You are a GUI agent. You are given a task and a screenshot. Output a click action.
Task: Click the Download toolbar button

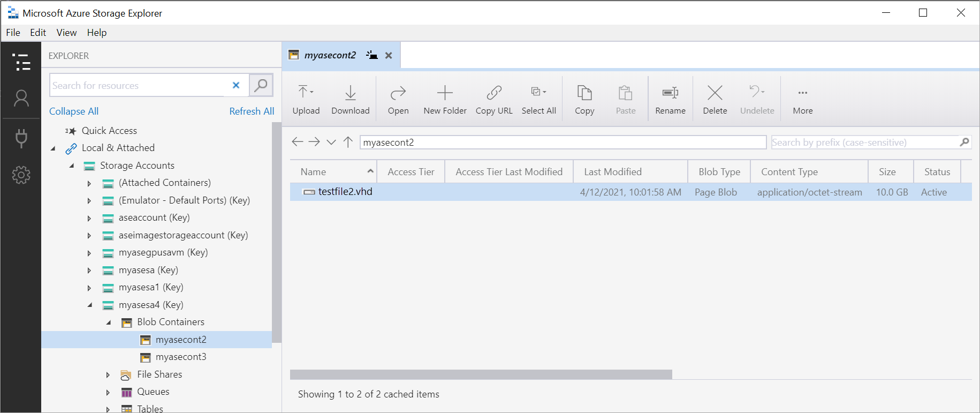(351, 100)
